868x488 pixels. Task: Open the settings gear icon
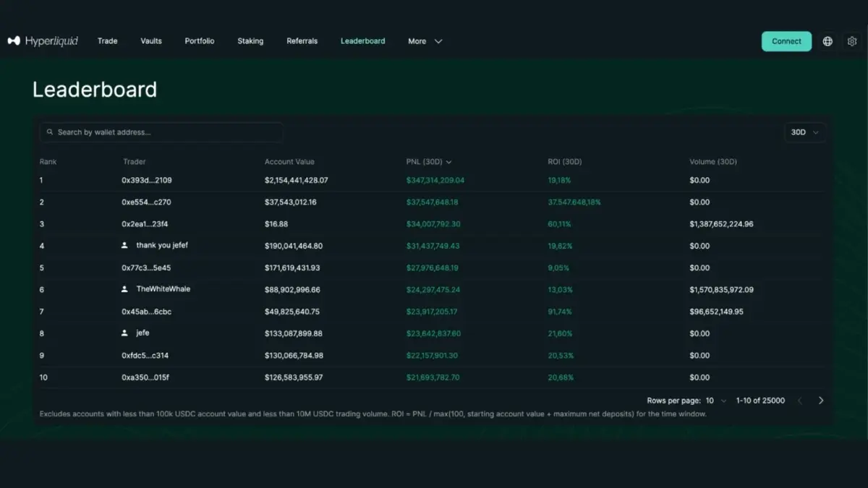[852, 41]
